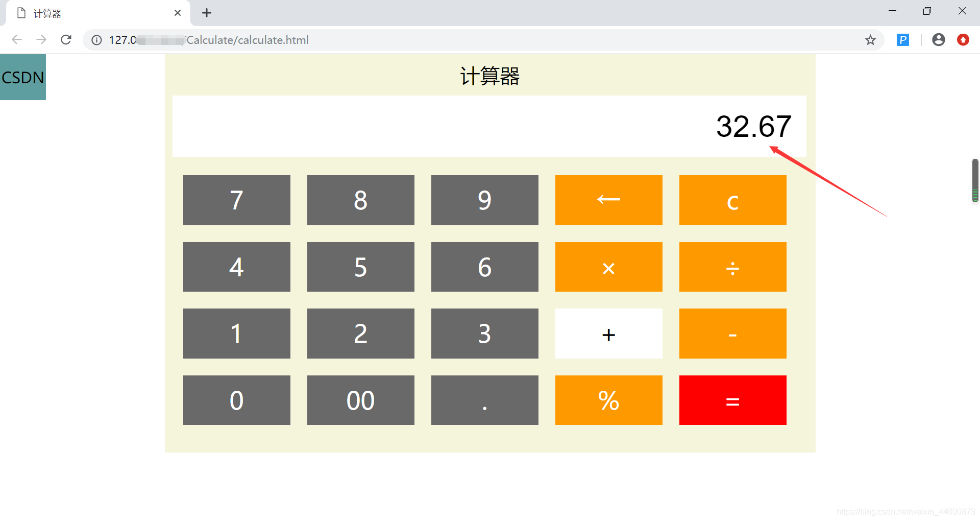Minimize the browser window
The width and height of the screenshot is (980, 521).
(892, 11)
